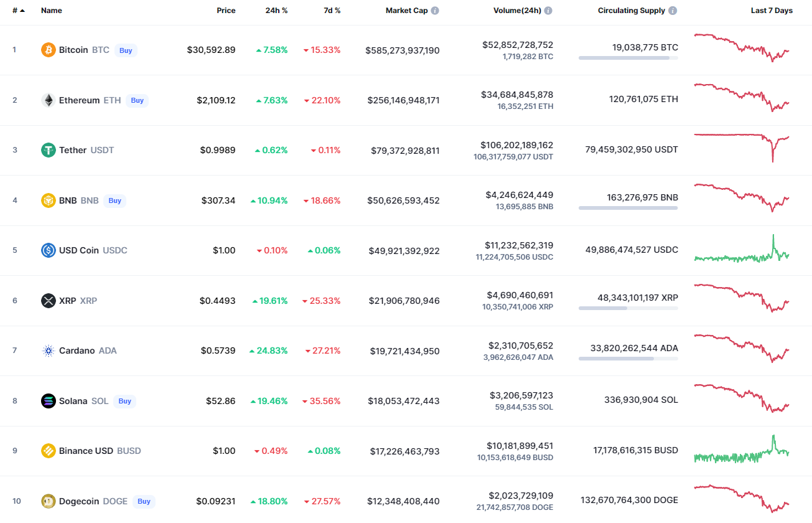Image resolution: width=812 pixels, height=523 pixels.
Task: Click the XRP logo icon
Action: (48, 301)
